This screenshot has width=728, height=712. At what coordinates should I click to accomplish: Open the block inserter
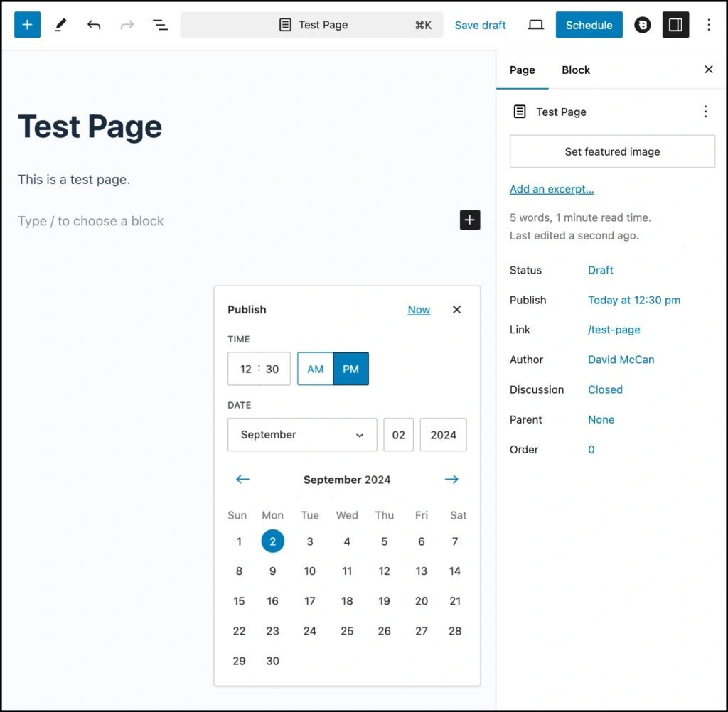pyautogui.click(x=26, y=24)
